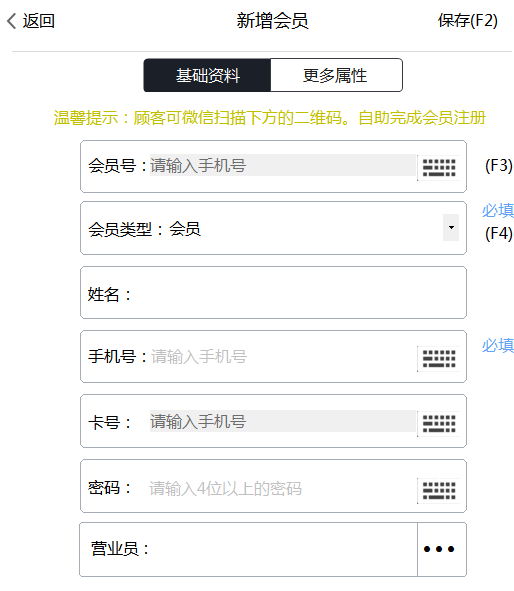Go back using 返回 text
514x591 pixels.
pyautogui.click(x=39, y=21)
